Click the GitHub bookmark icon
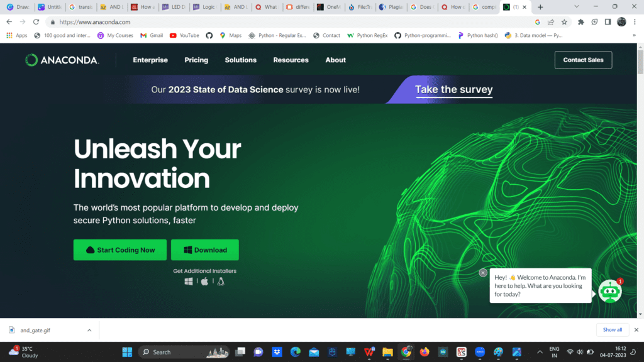 pos(209,36)
